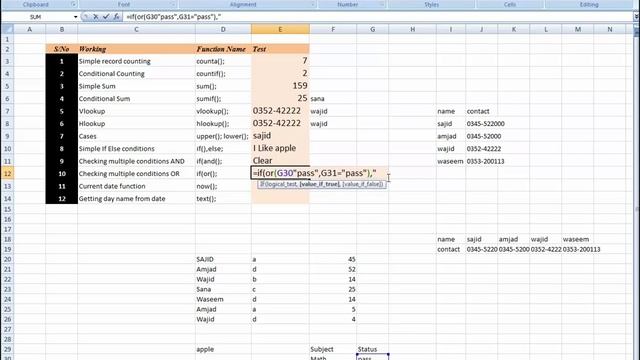Open the Insert Function fx dialog

point(116,17)
